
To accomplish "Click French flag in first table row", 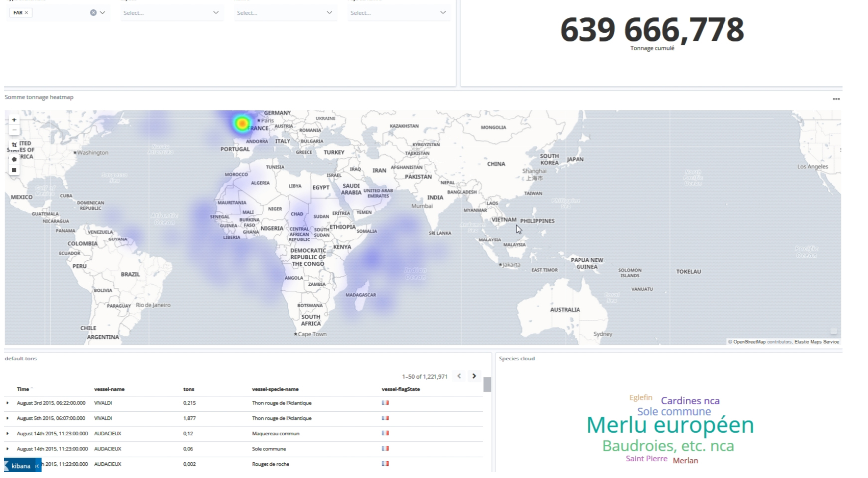I will [x=385, y=403].
